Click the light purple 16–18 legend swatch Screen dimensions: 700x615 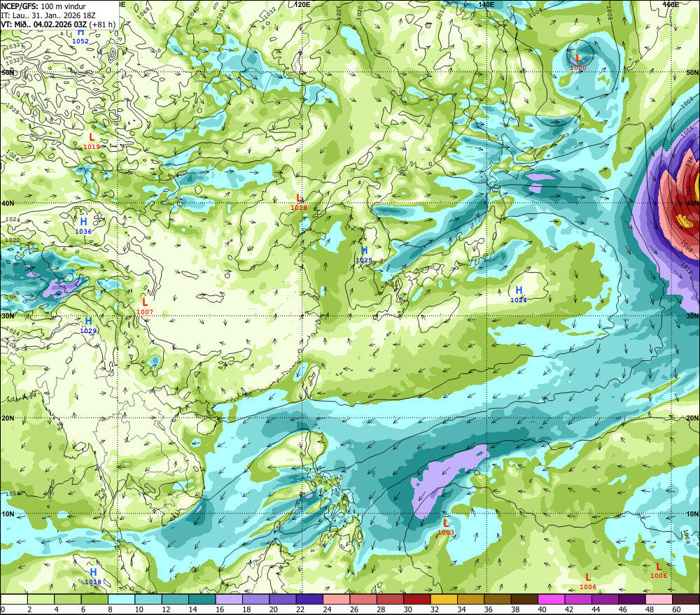pos(229,599)
